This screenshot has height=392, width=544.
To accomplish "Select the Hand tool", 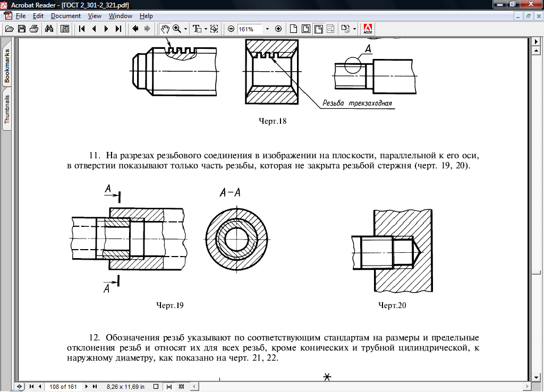I will click(x=165, y=29).
